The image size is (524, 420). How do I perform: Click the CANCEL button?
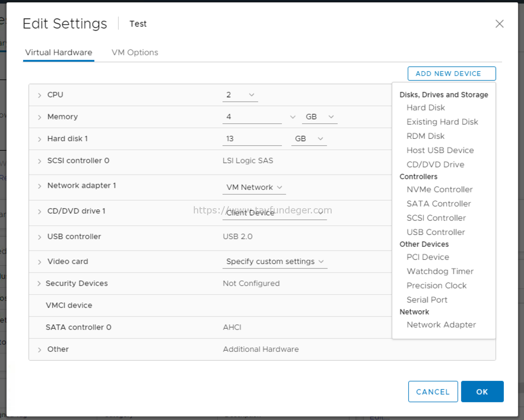(x=433, y=391)
